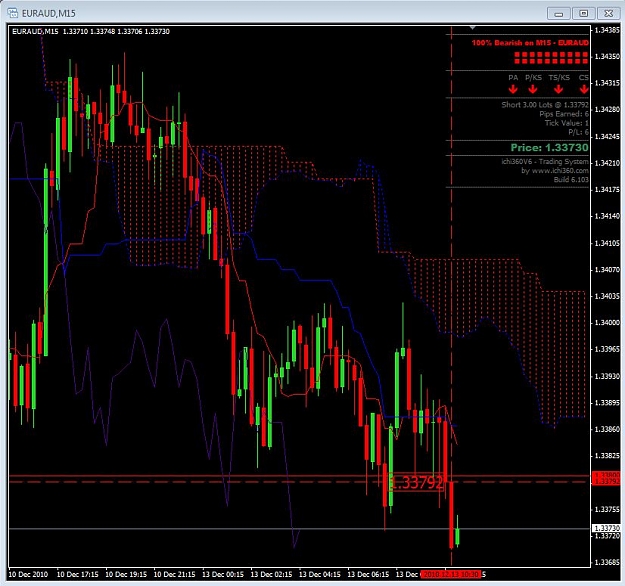Screen dimensions: 625x586
Task: Select the large red 1.33792 entry label on chart
Action: point(416,482)
